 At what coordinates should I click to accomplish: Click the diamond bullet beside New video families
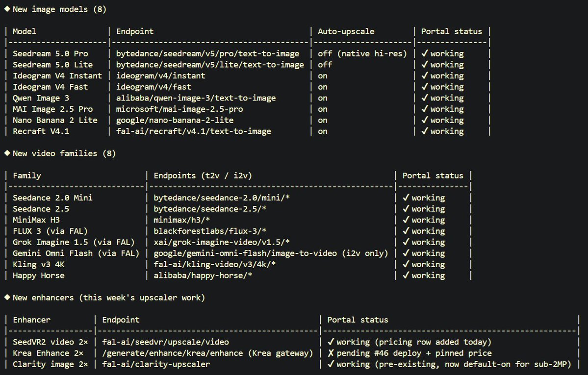point(7,153)
